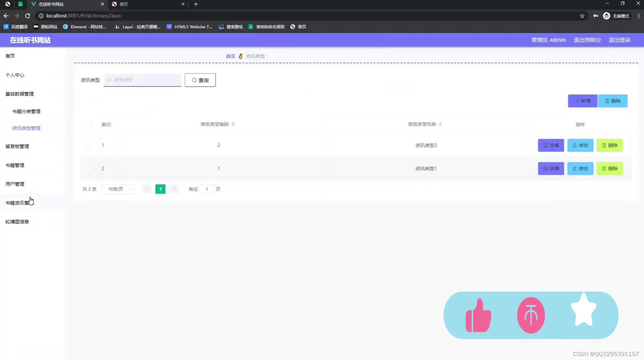Open the 百度翻译 bookmark
This screenshot has width=644, height=360.
[x=16, y=27]
